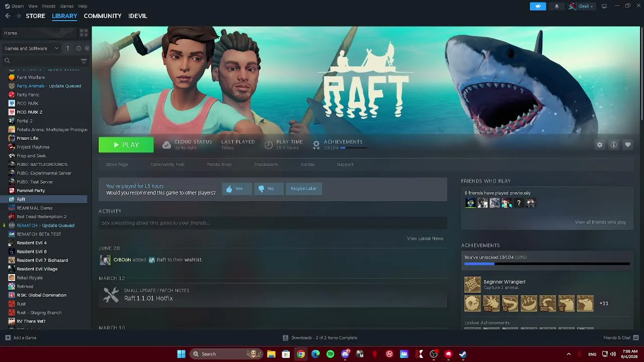
Task: Click the achievements progress bar in sidebar
Action: coord(547,263)
